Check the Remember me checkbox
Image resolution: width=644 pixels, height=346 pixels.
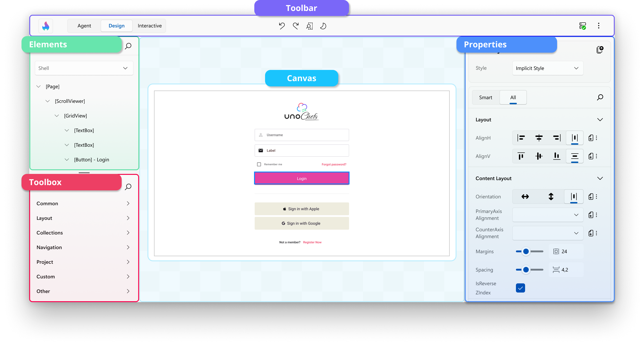pos(259,164)
